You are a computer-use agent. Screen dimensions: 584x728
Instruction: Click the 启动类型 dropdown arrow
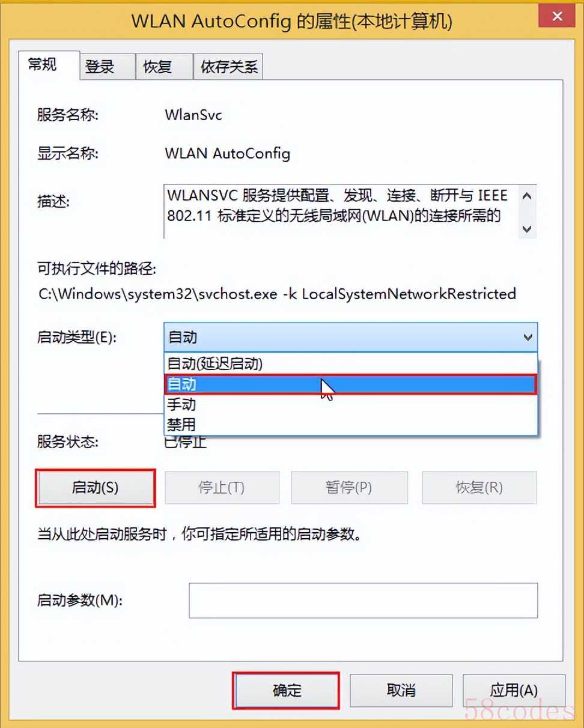click(x=528, y=338)
